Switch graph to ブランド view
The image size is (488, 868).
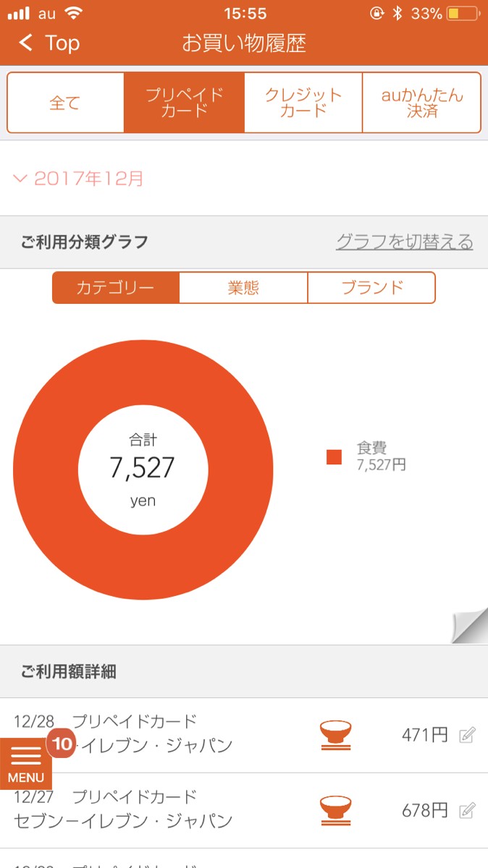pos(371,288)
